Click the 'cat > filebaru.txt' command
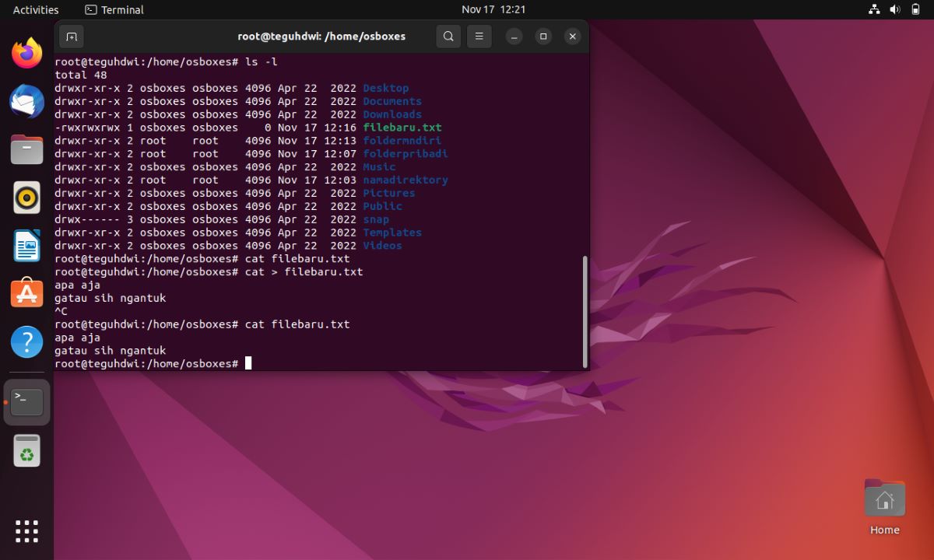 click(304, 271)
